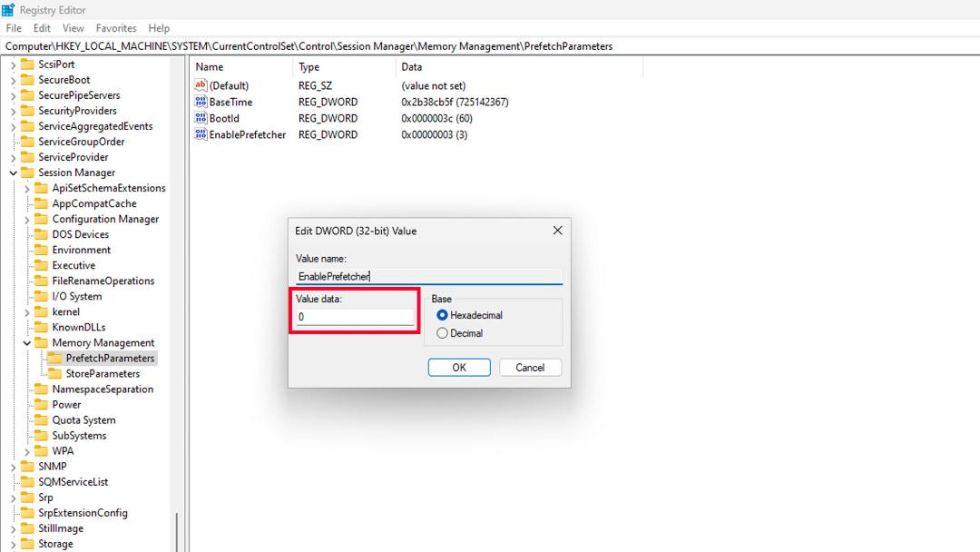Click the registry path address bar

tap(490, 46)
